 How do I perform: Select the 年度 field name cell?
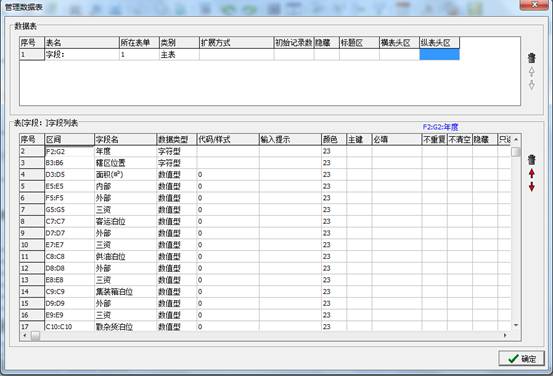click(126, 151)
